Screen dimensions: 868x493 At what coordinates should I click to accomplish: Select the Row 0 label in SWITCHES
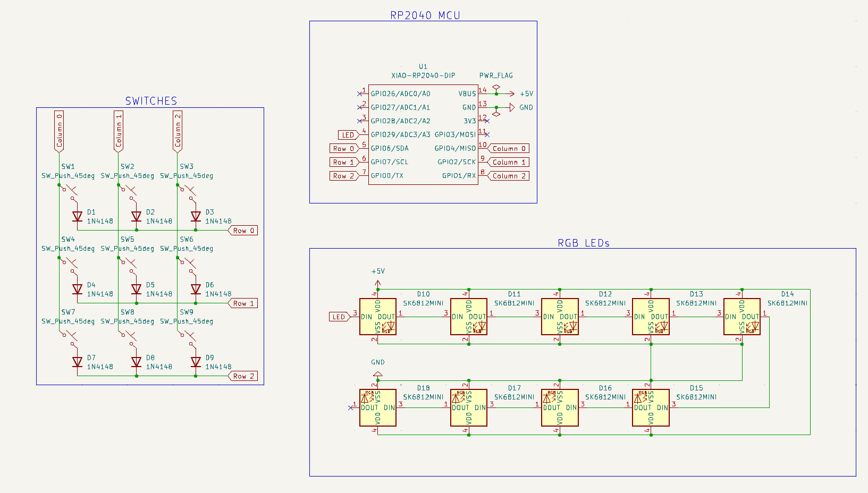click(243, 231)
